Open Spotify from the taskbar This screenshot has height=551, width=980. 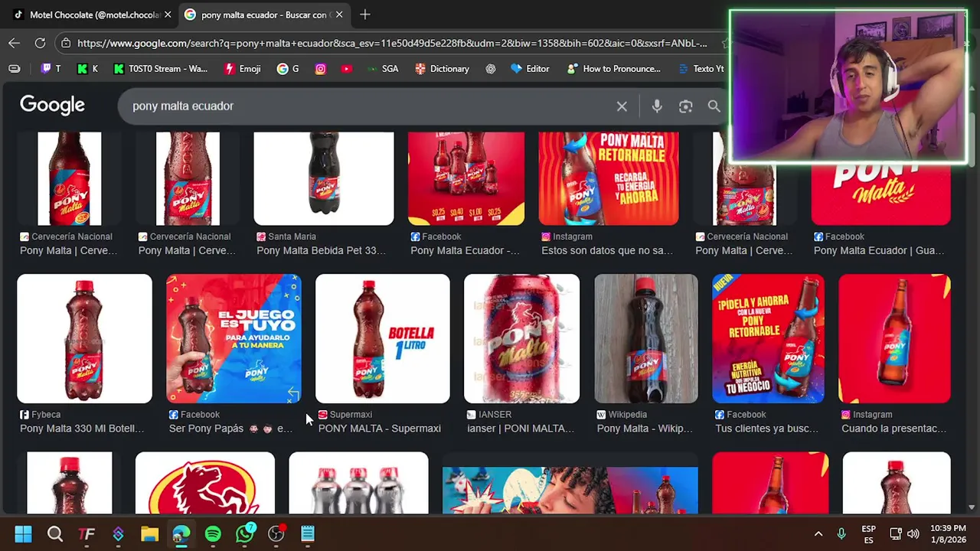coord(213,533)
